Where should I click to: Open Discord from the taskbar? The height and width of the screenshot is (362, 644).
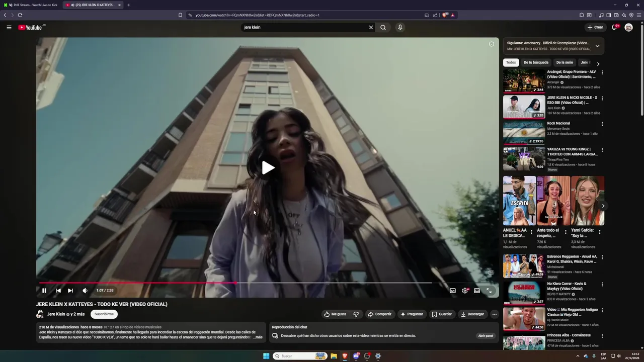(356, 356)
